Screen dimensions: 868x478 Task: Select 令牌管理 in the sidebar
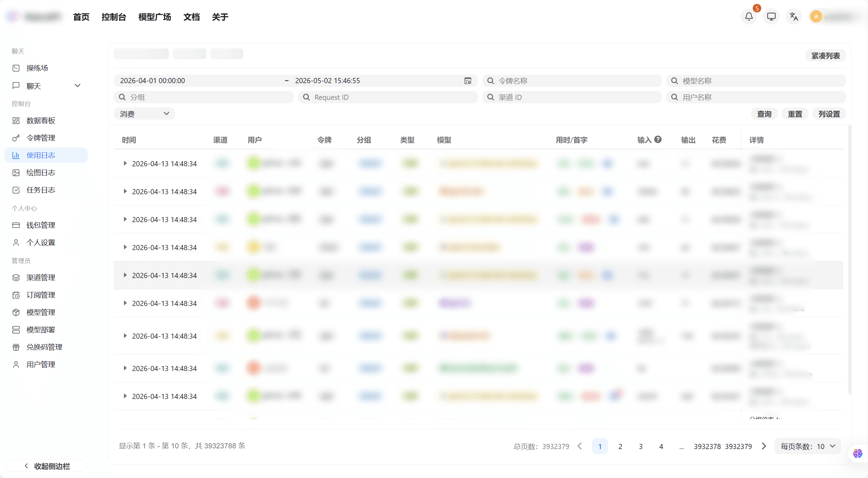41,138
